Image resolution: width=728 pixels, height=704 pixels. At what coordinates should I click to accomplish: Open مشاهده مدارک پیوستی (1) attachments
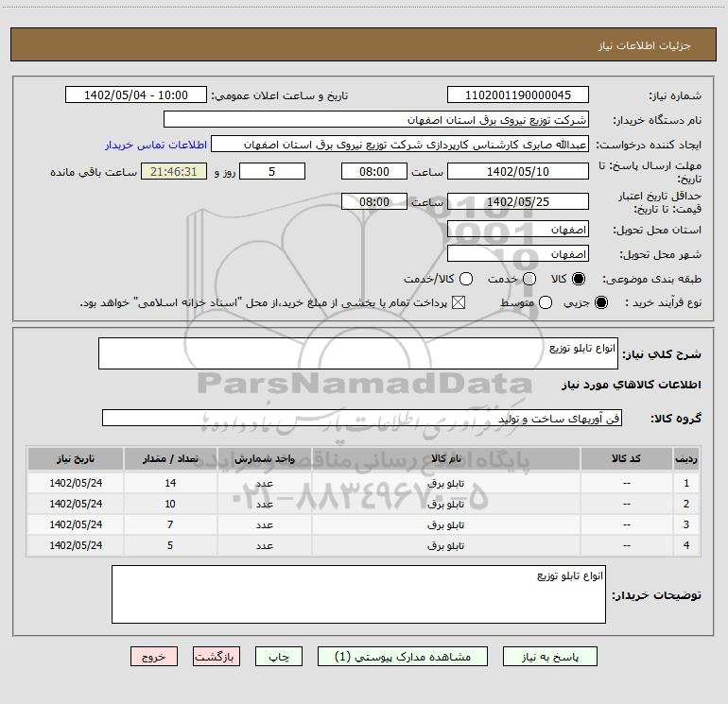pyautogui.click(x=403, y=657)
